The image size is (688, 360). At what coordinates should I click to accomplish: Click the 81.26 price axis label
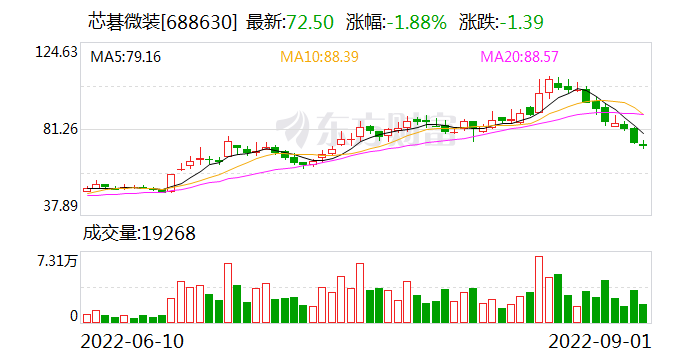pyautogui.click(x=61, y=129)
